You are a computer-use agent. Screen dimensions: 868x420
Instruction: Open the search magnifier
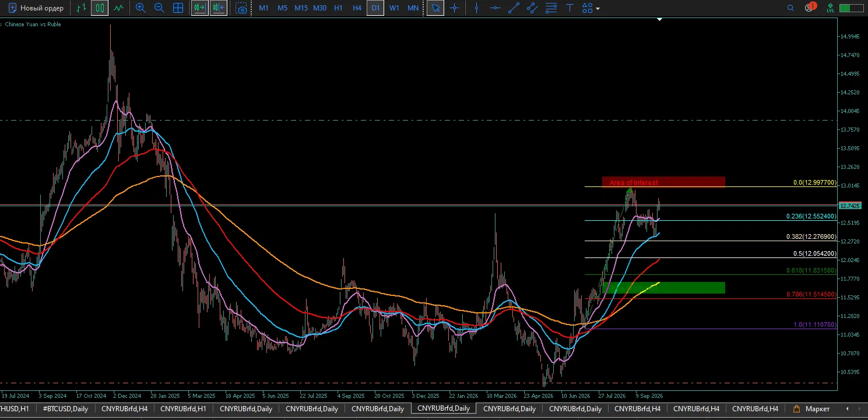(790, 8)
